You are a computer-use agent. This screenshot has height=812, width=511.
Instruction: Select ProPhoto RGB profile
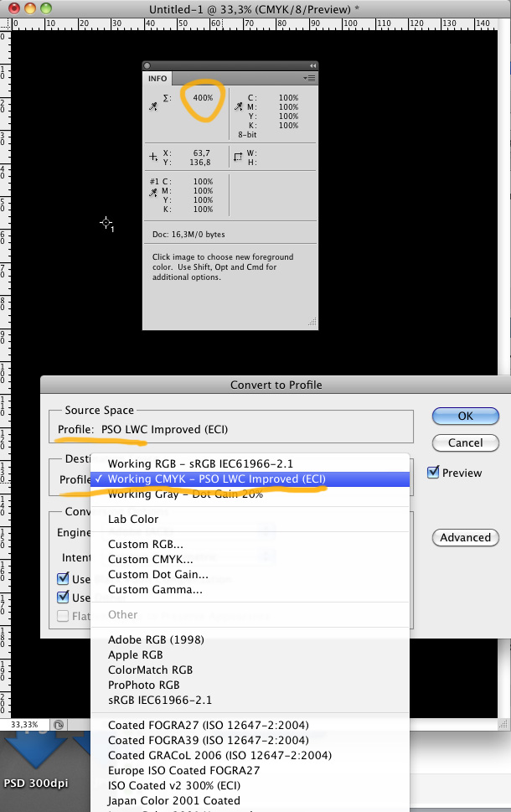250,685
